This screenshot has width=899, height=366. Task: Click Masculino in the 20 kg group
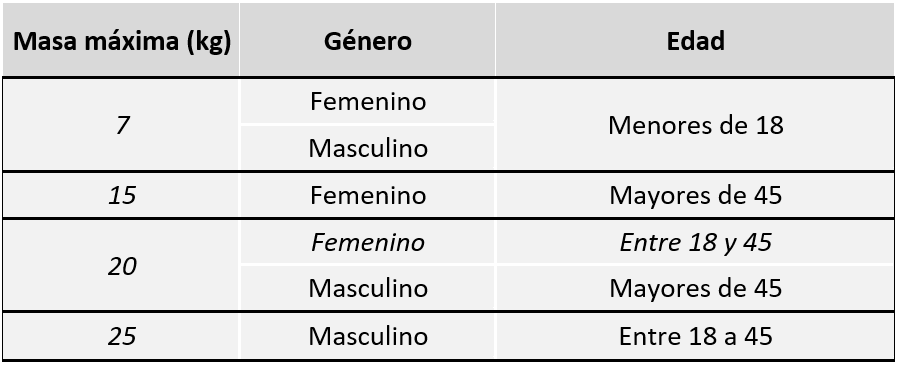tap(368, 289)
